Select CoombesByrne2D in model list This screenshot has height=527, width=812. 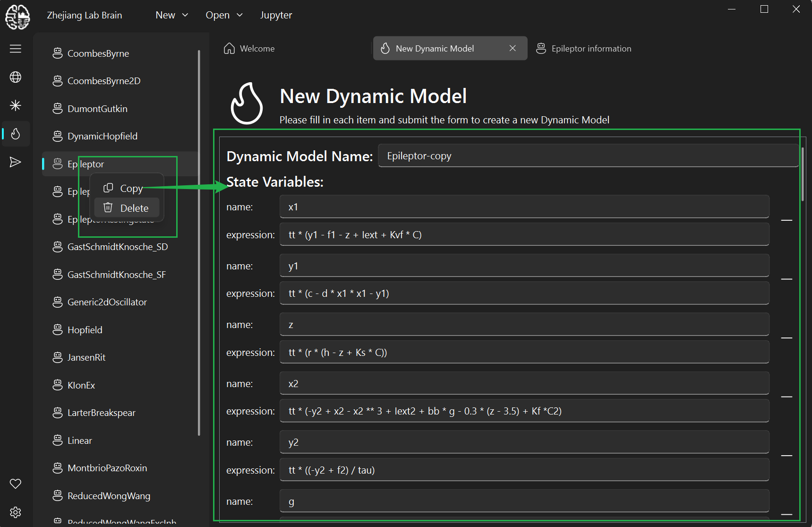[x=120, y=81]
